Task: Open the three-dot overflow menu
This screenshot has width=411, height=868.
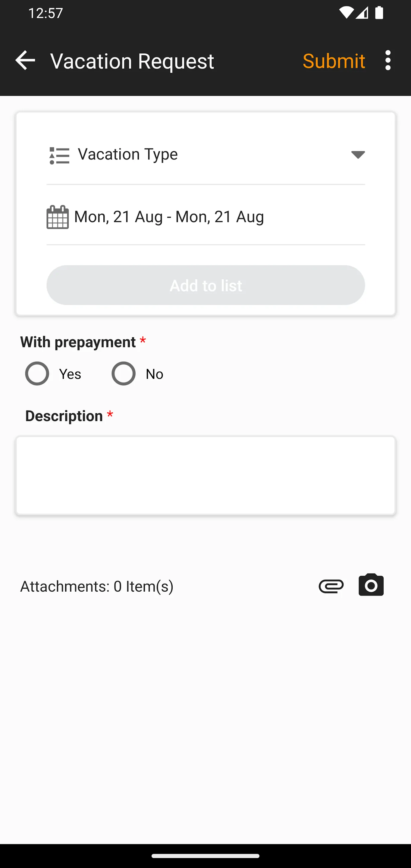Action: point(388,61)
